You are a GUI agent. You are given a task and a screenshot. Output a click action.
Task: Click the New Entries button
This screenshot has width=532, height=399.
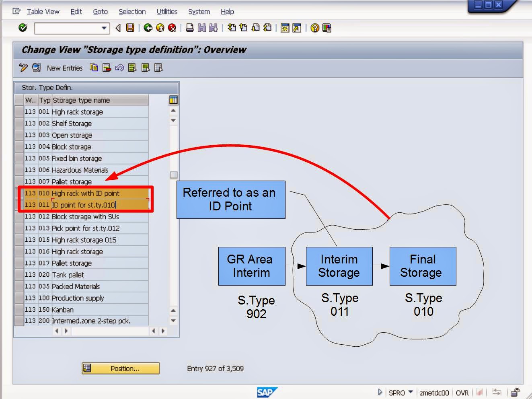64,68
